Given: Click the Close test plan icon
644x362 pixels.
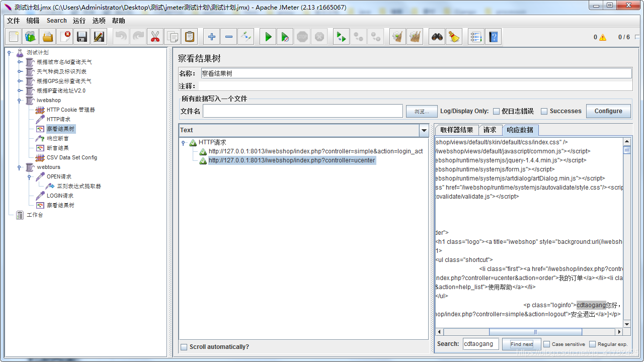Looking at the screenshot, I should tap(65, 37).
